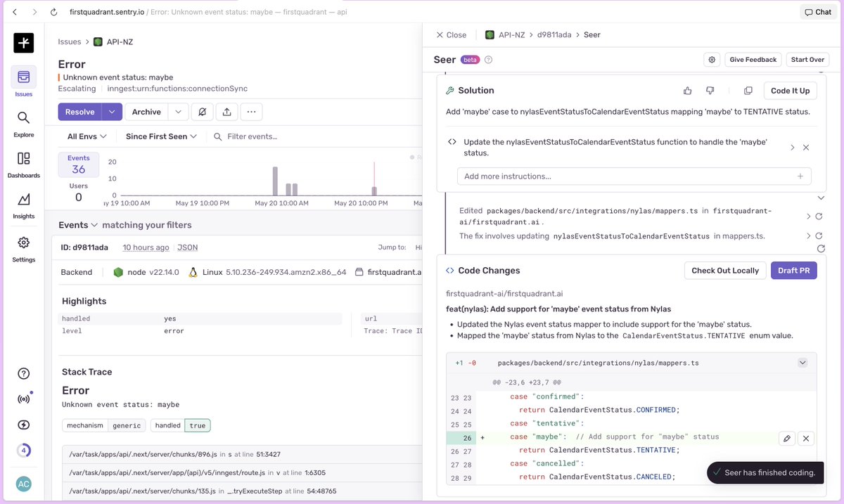This screenshot has width=844, height=504.
Task: Click the Code It Up button
Action: (x=790, y=91)
